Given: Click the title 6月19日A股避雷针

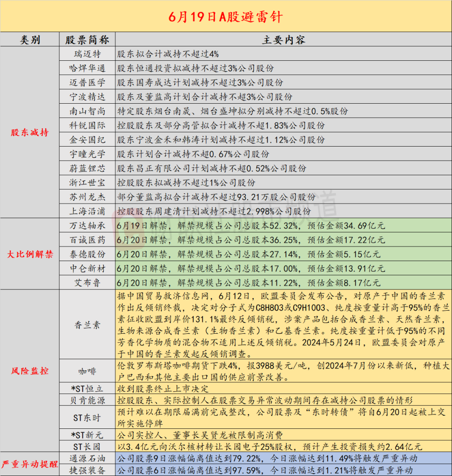Looking at the screenshot, I should pos(226,16).
